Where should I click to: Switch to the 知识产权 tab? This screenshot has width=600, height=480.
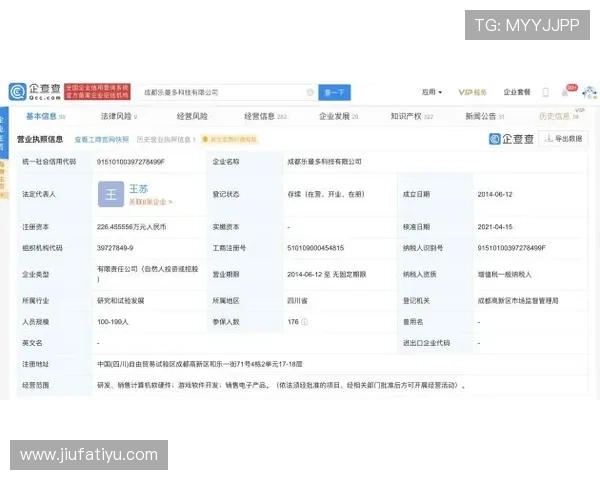pos(412,116)
